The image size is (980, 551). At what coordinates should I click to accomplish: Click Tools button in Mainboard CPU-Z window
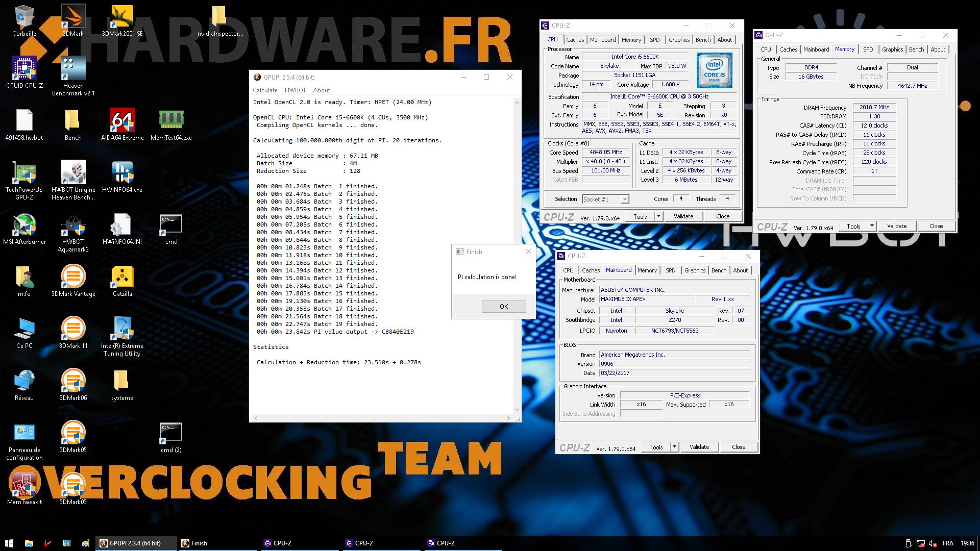click(656, 447)
